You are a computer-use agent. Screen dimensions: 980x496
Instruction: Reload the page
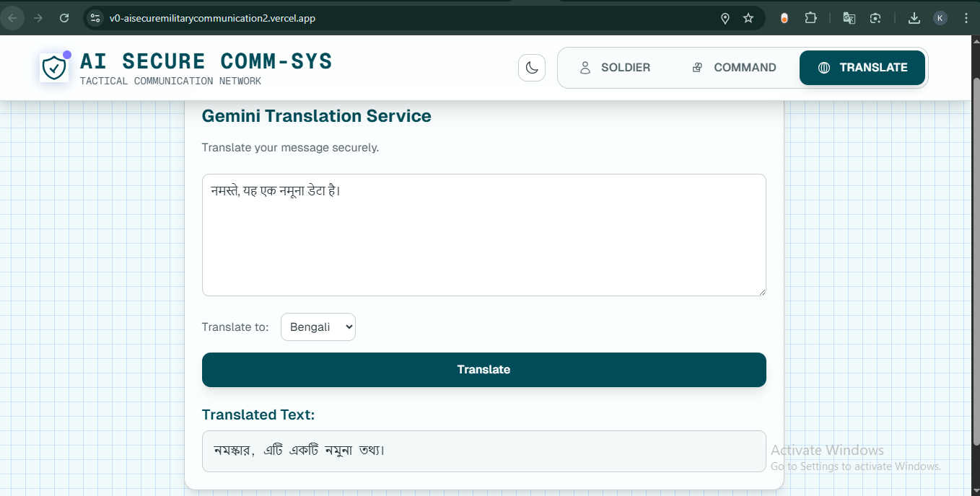pos(64,18)
